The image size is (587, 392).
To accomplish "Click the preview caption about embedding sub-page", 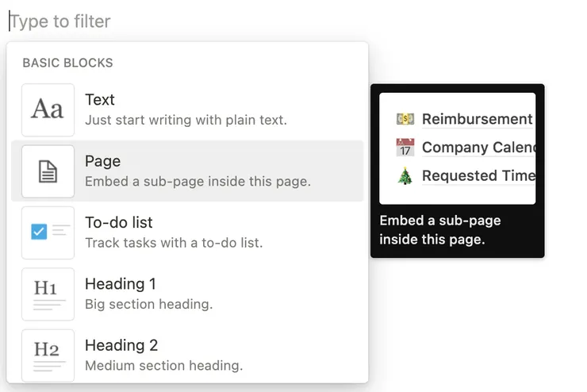I will 439,229.
